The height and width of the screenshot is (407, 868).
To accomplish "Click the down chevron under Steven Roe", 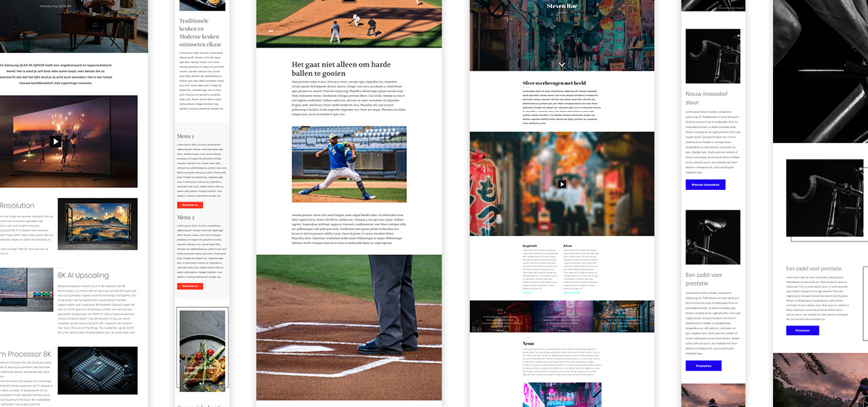I will (x=561, y=64).
